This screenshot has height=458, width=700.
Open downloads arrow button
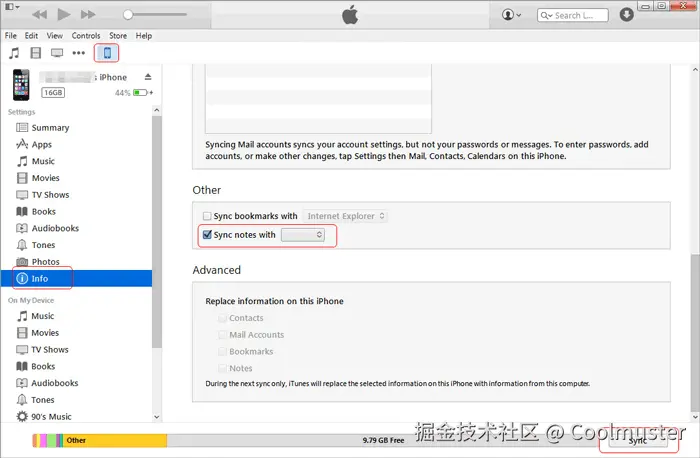coord(627,15)
